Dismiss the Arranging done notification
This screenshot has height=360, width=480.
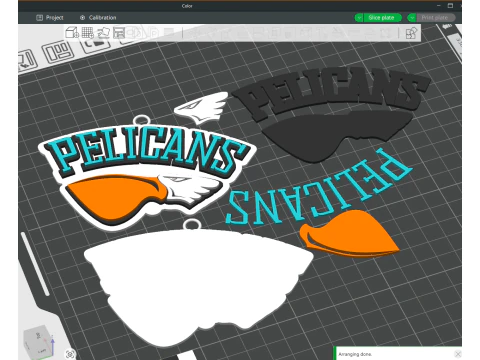(458, 354)
